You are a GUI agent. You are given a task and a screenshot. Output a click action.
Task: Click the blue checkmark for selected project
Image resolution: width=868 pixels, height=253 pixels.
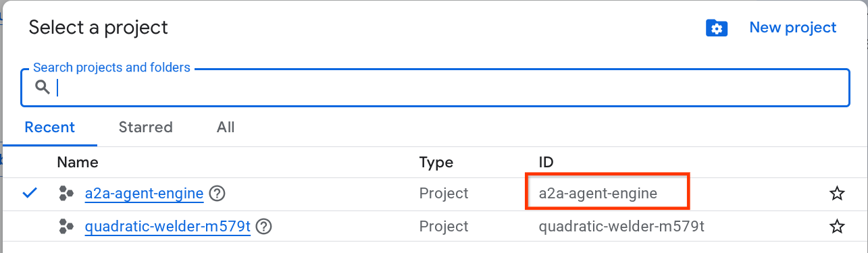coord(30,194)
